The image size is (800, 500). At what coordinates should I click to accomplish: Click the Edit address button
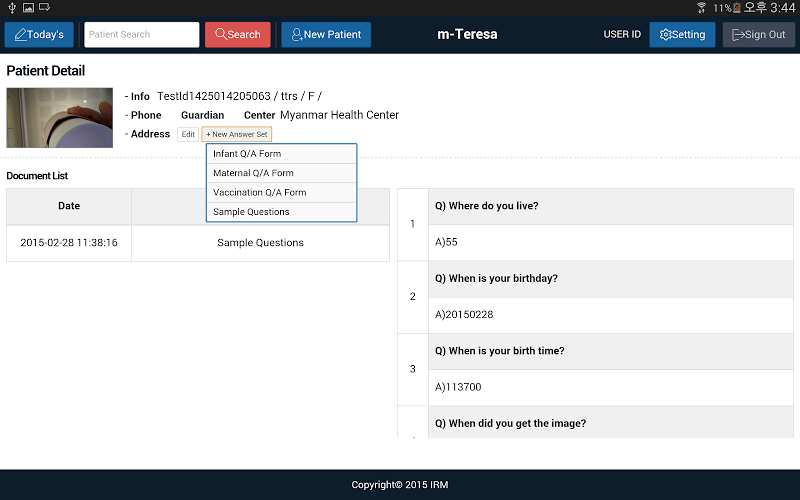coord(188,134)
